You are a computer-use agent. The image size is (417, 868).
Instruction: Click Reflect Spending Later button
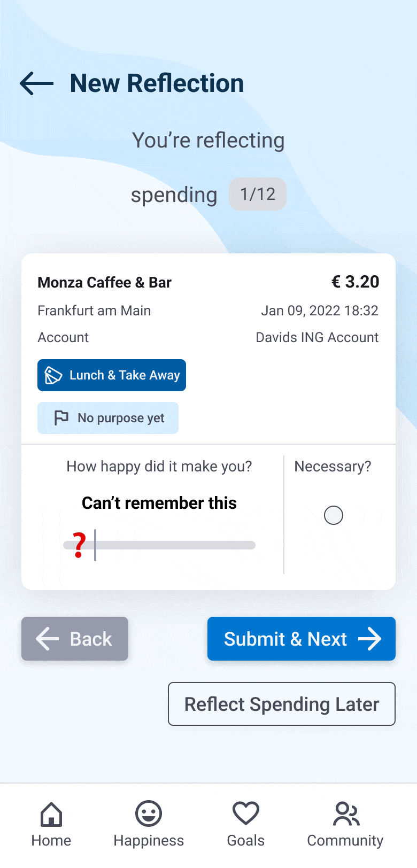tap(282, 704)
